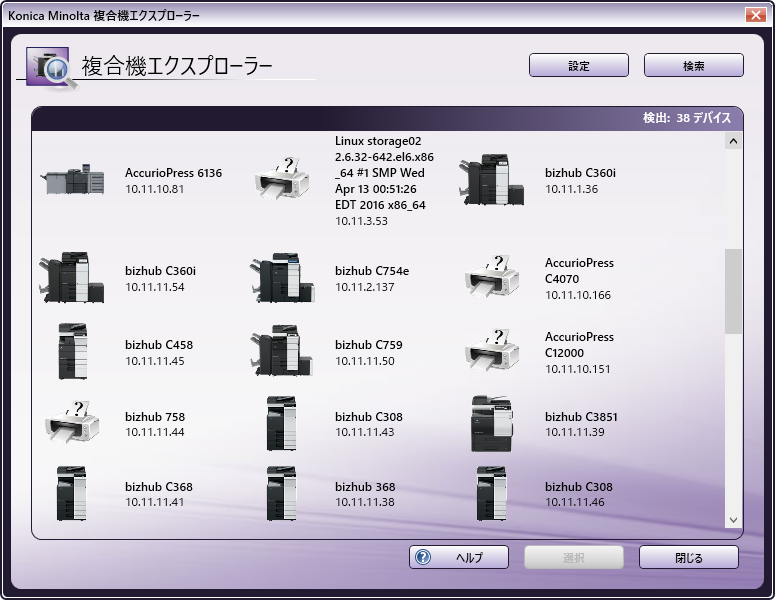Select the unknown Linux storage02 device icon

click(x=282, y=178)
